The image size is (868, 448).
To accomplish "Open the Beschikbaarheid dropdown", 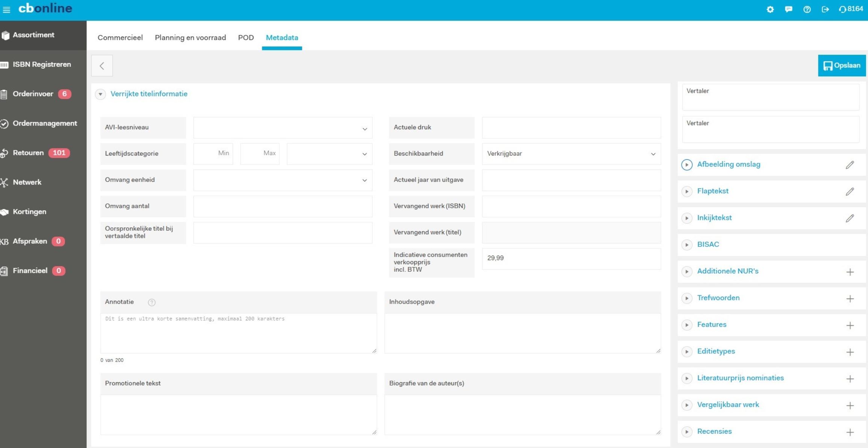I will point(571,154).
